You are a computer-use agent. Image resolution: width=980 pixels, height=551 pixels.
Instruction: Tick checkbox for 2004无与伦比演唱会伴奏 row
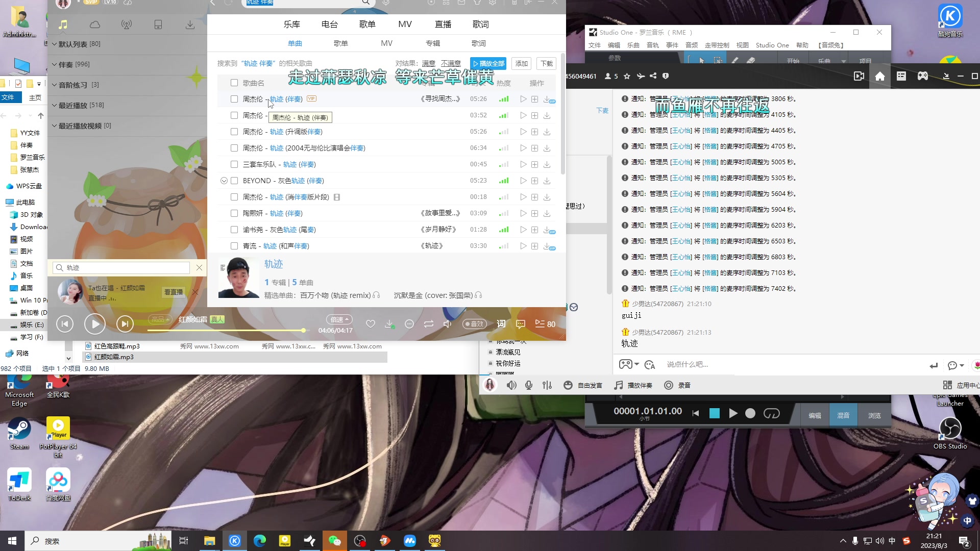click(234, 148)
